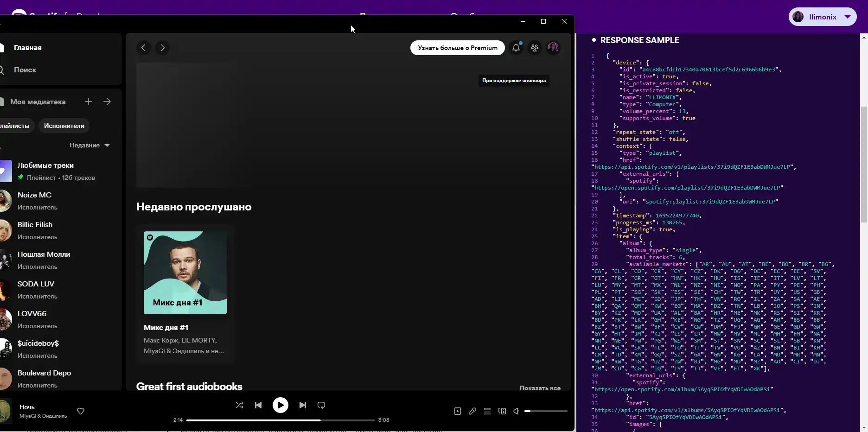Open the friend activity icon

535,48
